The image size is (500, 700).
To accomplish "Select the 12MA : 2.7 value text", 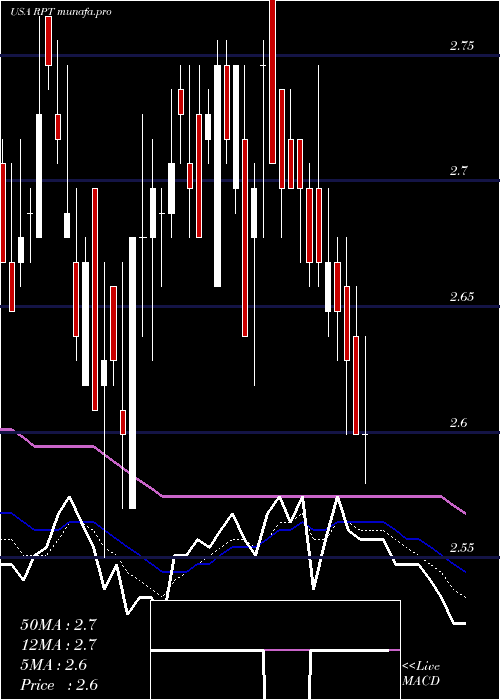I will [x=58, y=645].
